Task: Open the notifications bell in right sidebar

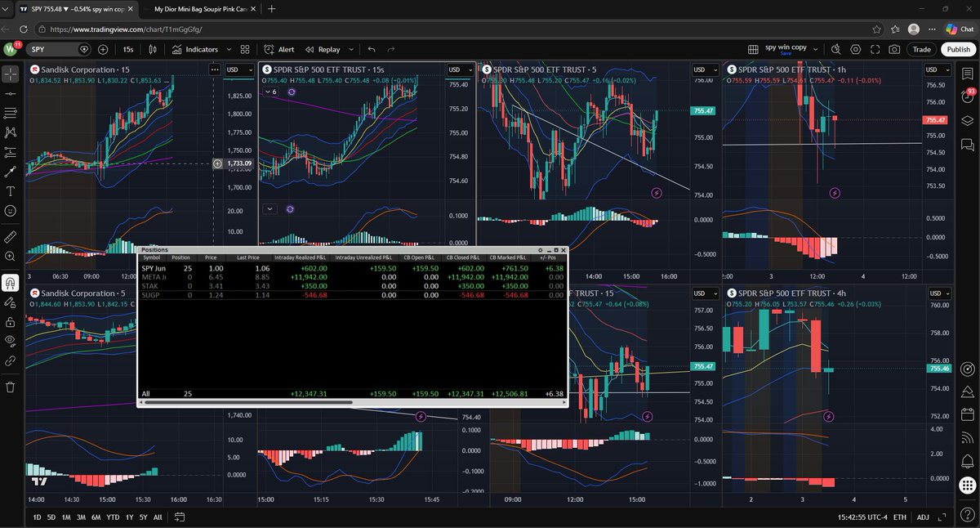Action: pos(968,460)
